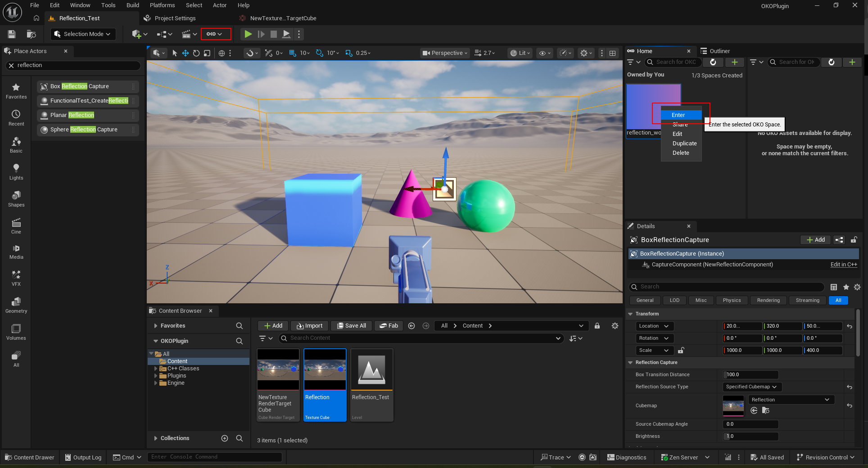Toggle the Details panel lock icon
This screenshot has width=868, height=468.
pyautogui.click(x=854, y=240)
